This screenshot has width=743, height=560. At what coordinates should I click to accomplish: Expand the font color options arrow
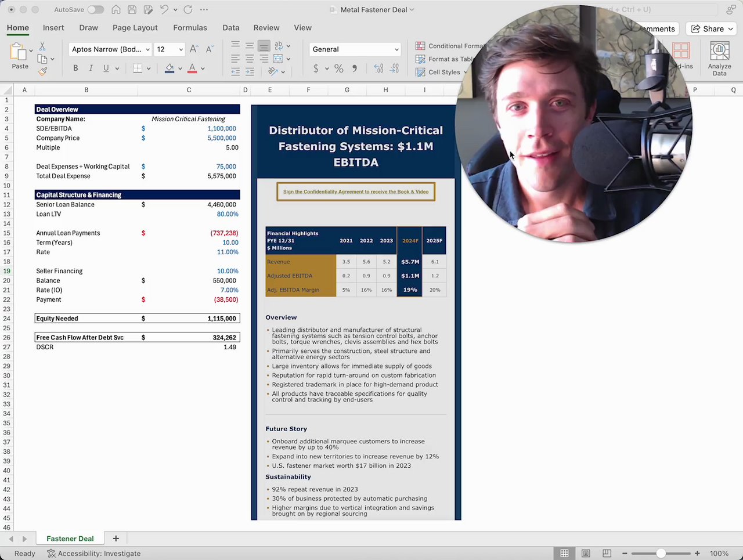tap(203, 68)
